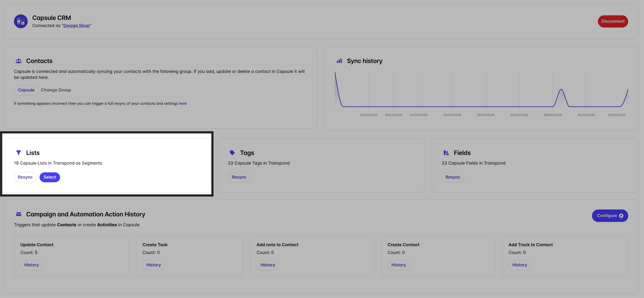This screenshot has width=644, height=298.
Task: Click the Contacts people icon
Action: tap(19, 61)
